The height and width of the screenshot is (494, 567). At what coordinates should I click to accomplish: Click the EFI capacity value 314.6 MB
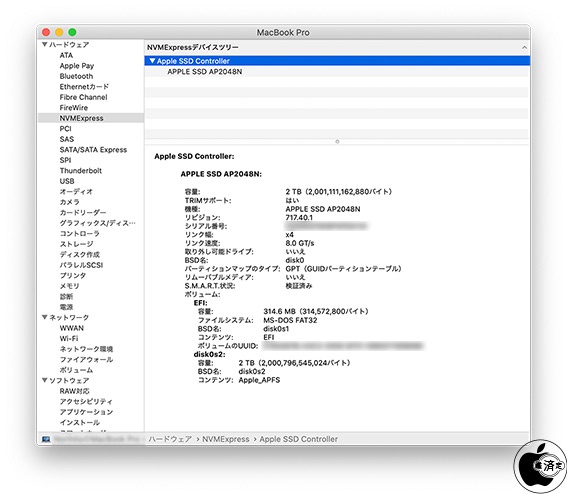coord(316,311)
